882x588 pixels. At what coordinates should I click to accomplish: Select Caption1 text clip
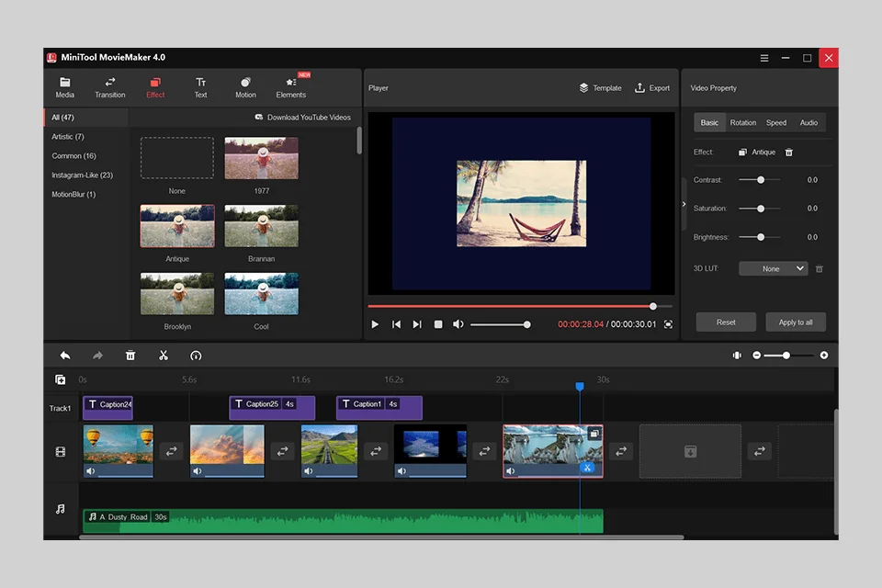click(379, 407)
